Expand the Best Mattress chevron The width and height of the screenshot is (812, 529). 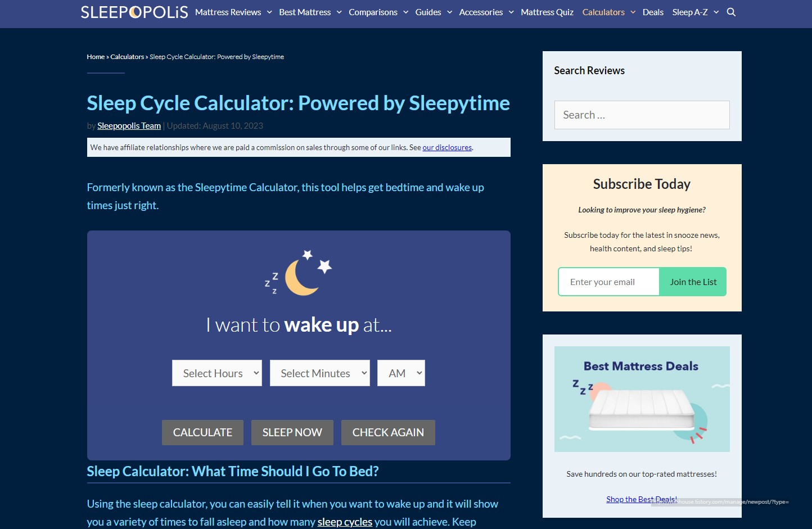pos(339,12)
